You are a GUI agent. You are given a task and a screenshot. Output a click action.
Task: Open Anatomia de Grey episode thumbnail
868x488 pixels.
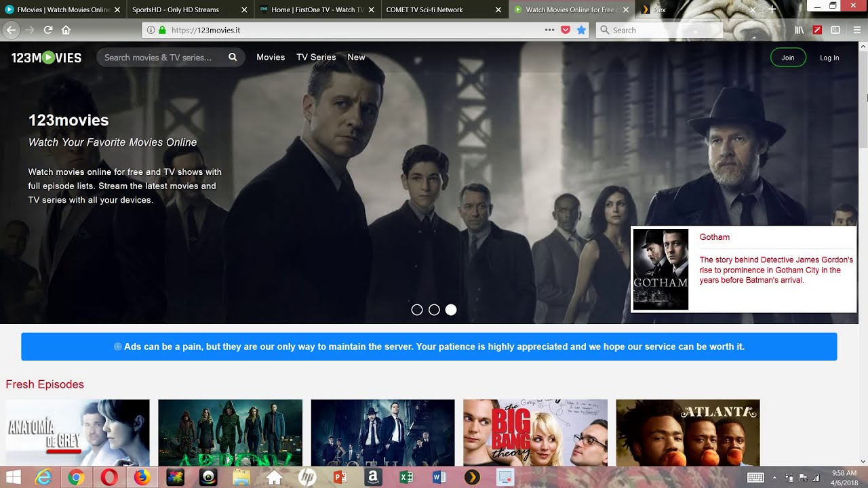tap(77, 432)
